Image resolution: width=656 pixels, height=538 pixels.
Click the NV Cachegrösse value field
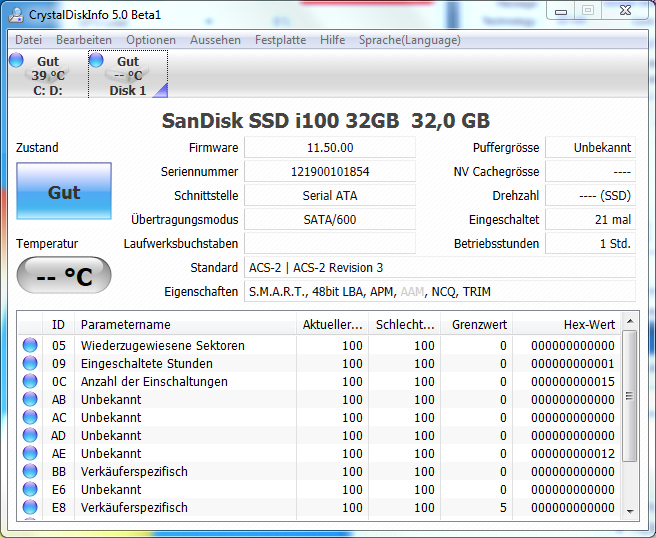[x=590, y=172]
